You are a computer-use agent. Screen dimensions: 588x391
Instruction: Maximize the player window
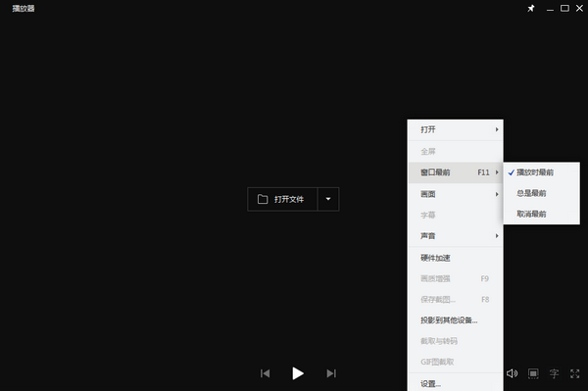(564, 8)
